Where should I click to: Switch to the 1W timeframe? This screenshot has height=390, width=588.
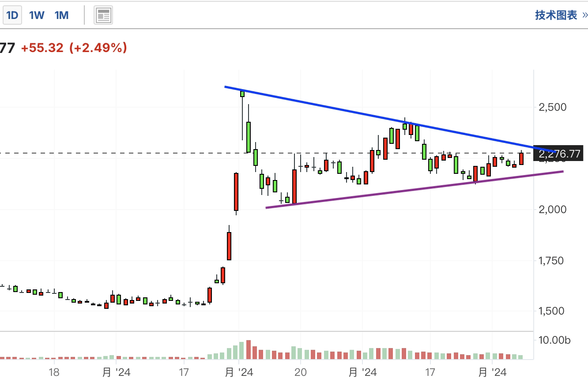coord(37,15)
